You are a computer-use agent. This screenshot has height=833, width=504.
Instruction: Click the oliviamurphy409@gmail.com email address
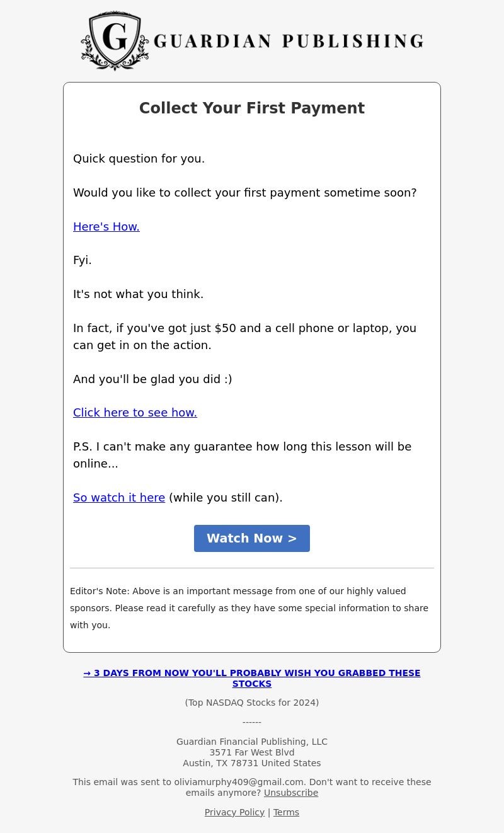[x=239, y=782]
